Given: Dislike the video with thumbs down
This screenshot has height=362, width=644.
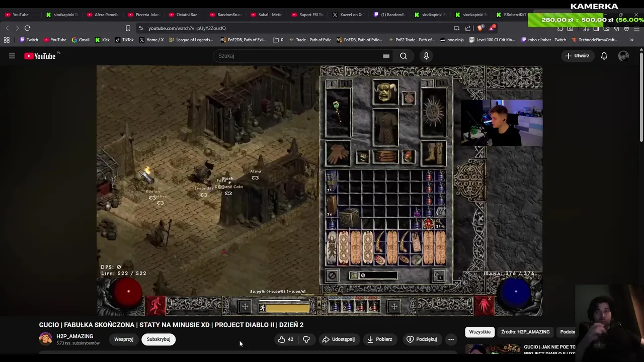Looking at the screenshot, I should [306, 339].
